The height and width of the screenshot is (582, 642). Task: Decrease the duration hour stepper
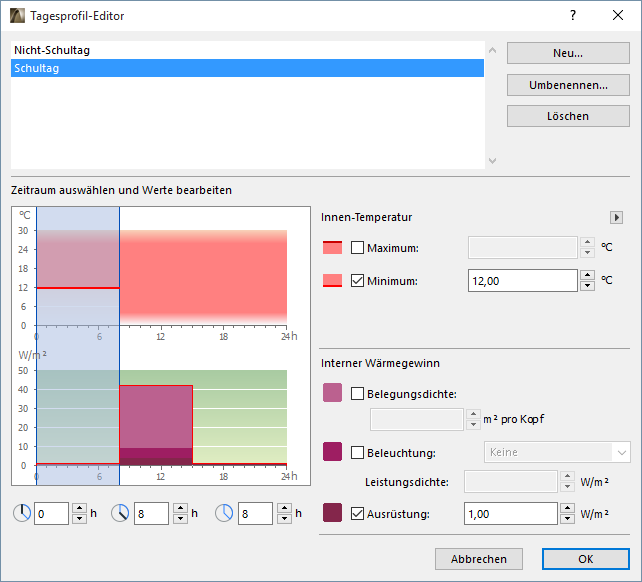[284, 519]
